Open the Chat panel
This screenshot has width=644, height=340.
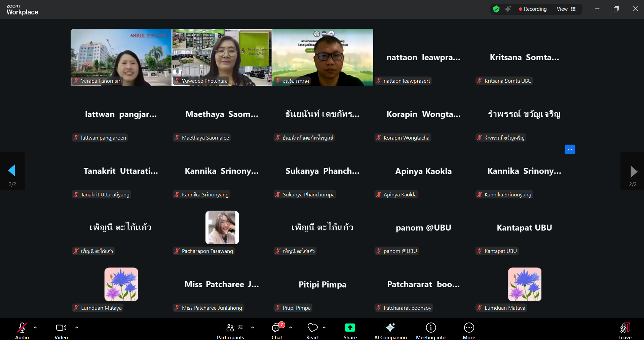[277, 331]
